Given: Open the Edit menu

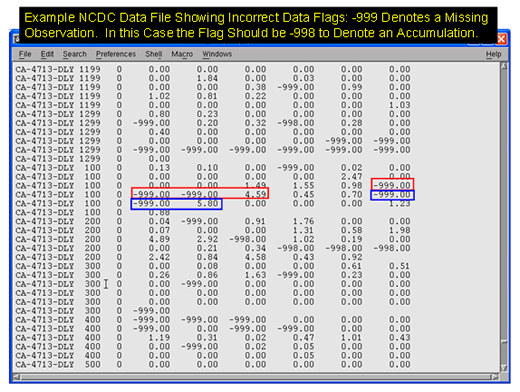Looking at the screenshot, I should point(47,54).
